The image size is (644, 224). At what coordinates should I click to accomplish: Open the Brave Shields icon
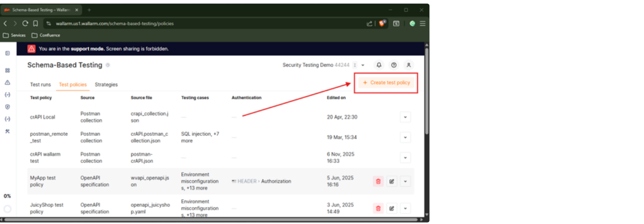[382, 23]
